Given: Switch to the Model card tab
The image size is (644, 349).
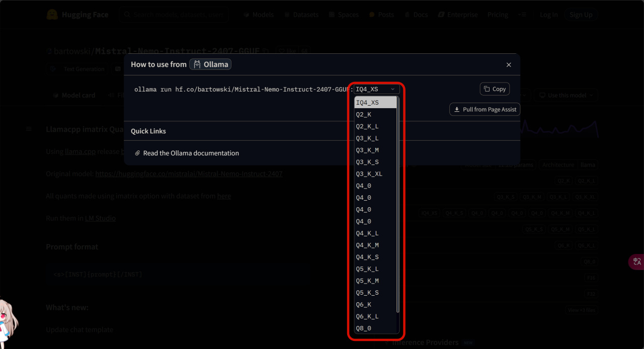Looking at the screenshot, I should 74,95.
